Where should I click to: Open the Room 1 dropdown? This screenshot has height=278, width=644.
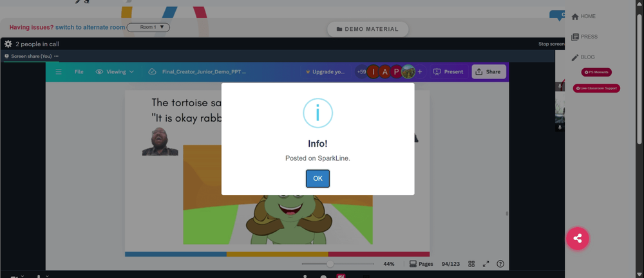(x=148, y=28)
